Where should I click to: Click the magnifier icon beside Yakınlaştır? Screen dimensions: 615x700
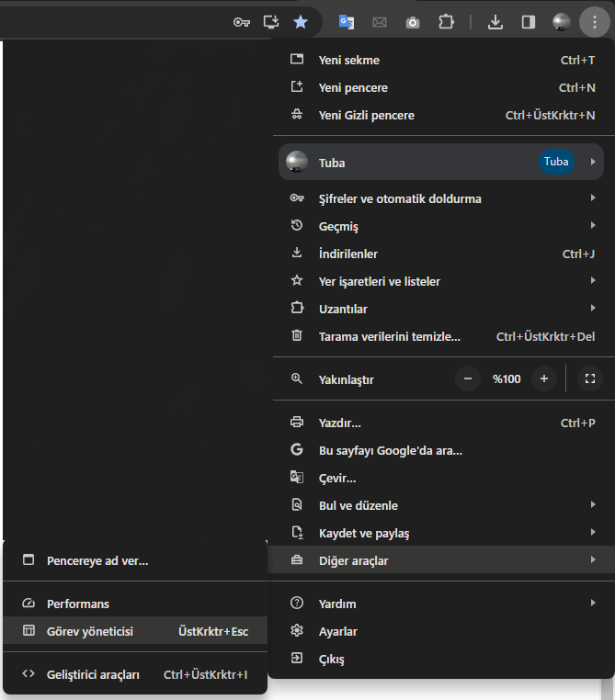297,379
